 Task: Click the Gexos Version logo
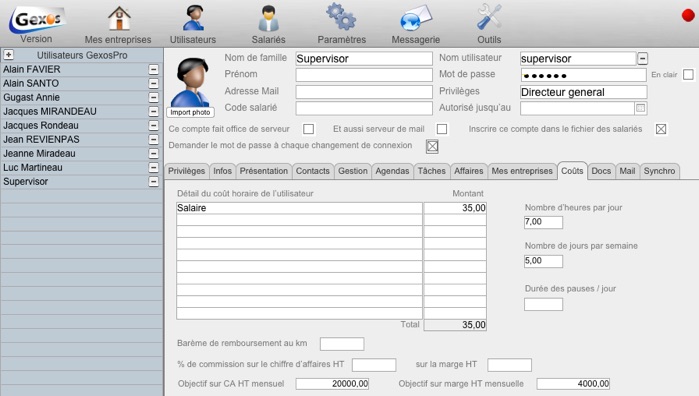click(x=37, y=20)
